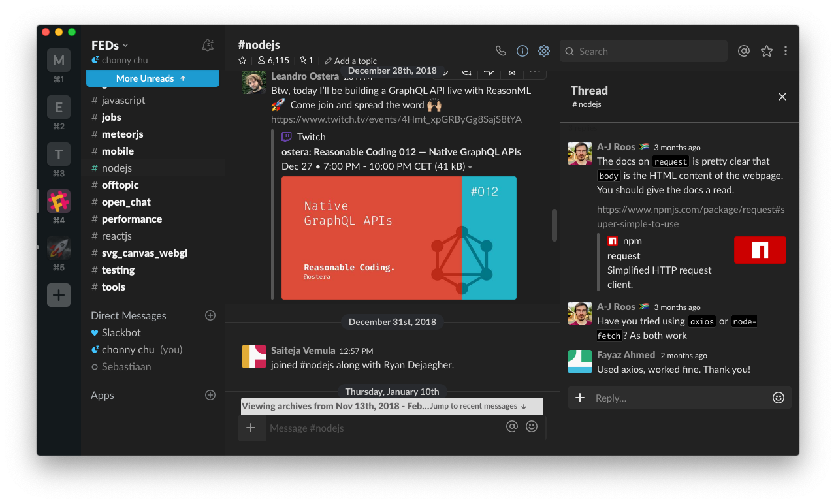Focus the Search field
The image size is (836, 504).
[643, 51]
